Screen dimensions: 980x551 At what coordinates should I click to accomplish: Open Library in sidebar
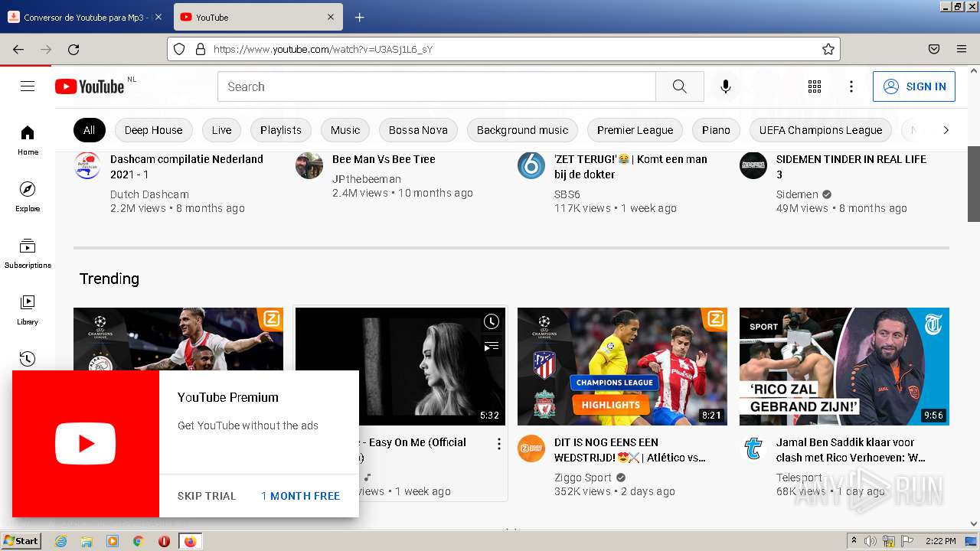(x=28, y=310)
